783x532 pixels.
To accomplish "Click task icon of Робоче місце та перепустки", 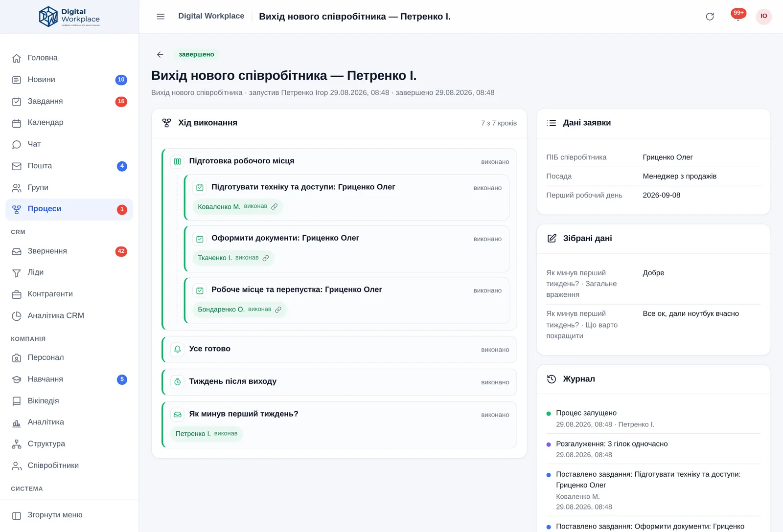I will [200, 290].
